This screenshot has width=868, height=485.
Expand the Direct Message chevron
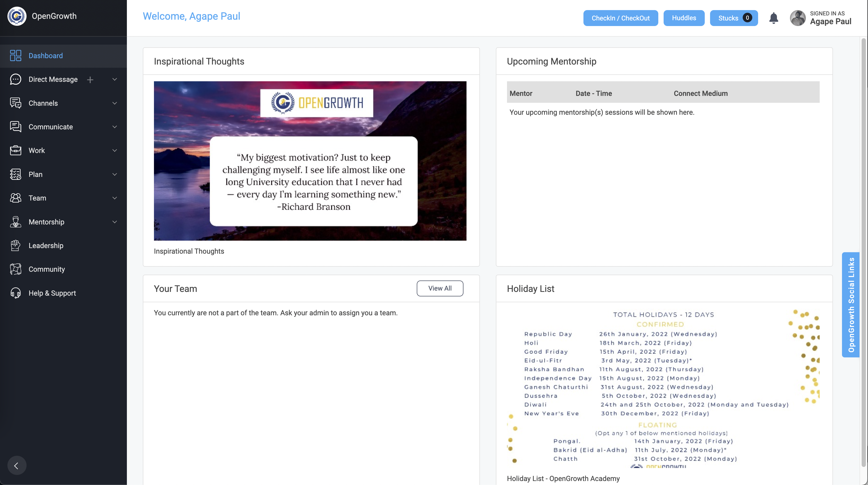(115, 79)
